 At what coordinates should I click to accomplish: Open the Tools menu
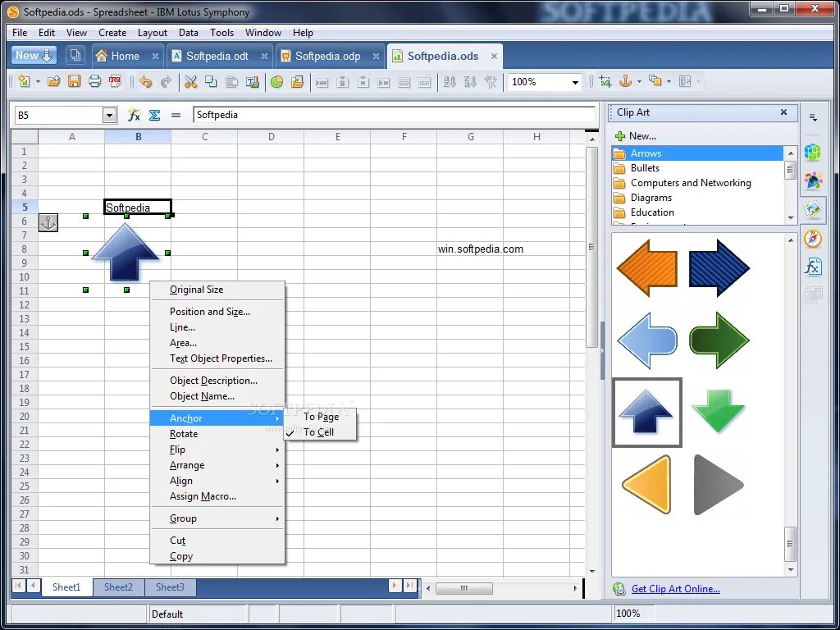coord(221,33)
